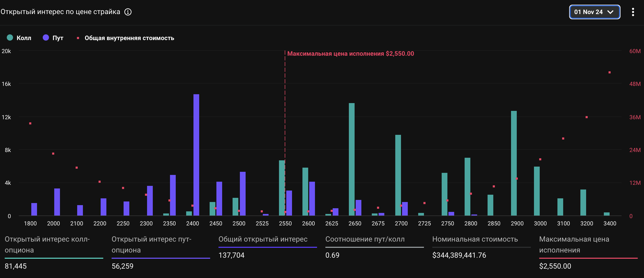Click the teal Колл legend circle
This screenshot has height=278, width=644.
pyautogui.click(x=10, y=38)
